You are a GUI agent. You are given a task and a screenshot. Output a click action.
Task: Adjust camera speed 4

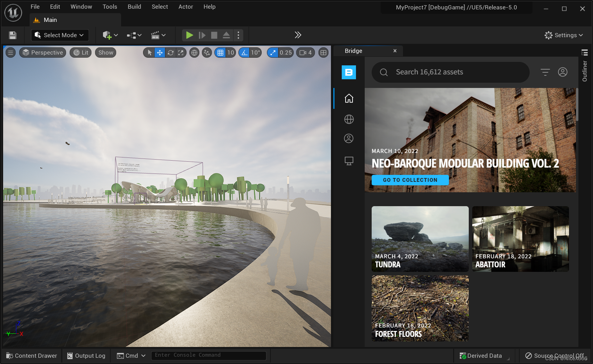tap(306, 52)
